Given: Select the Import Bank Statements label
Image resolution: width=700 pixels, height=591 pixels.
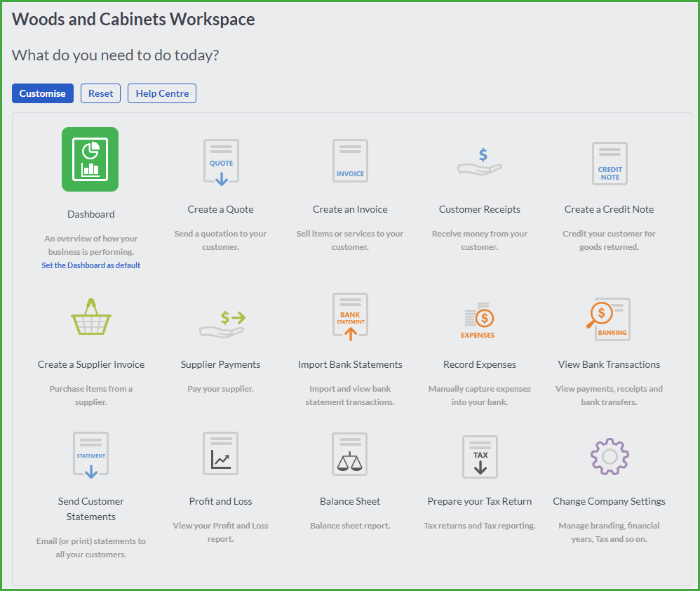Looking at the screenshot, I should (x=350, y=364).
